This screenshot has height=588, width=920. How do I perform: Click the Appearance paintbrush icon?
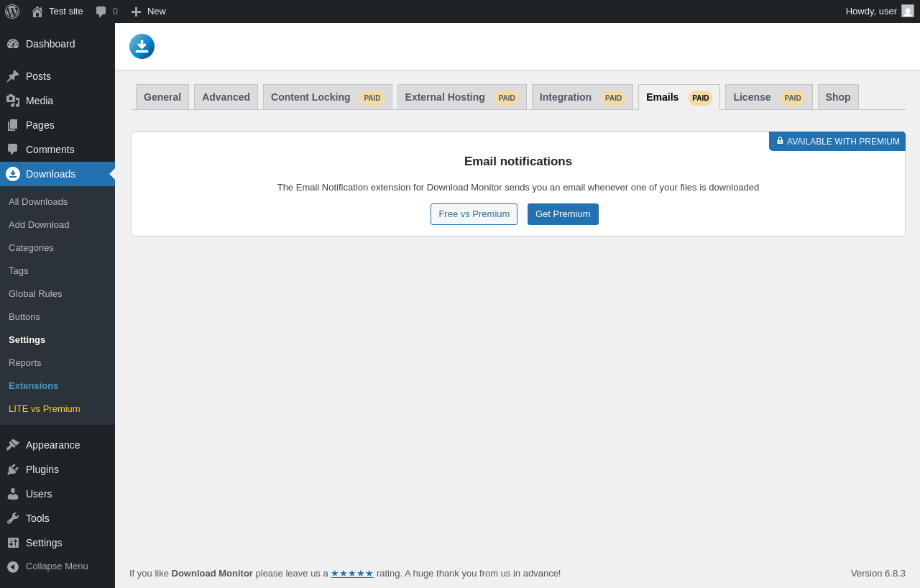point(13,445)
